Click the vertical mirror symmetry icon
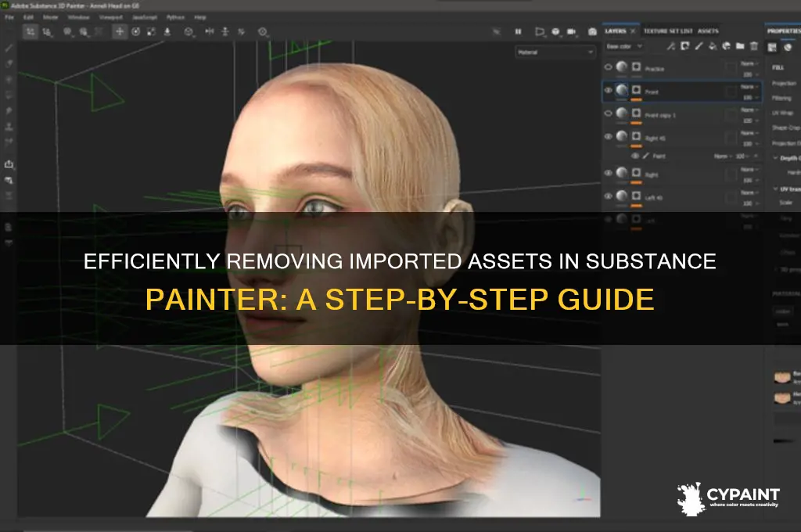Viewport: 801px width, 532px height. pyautogui.click(x=225, y=31)
